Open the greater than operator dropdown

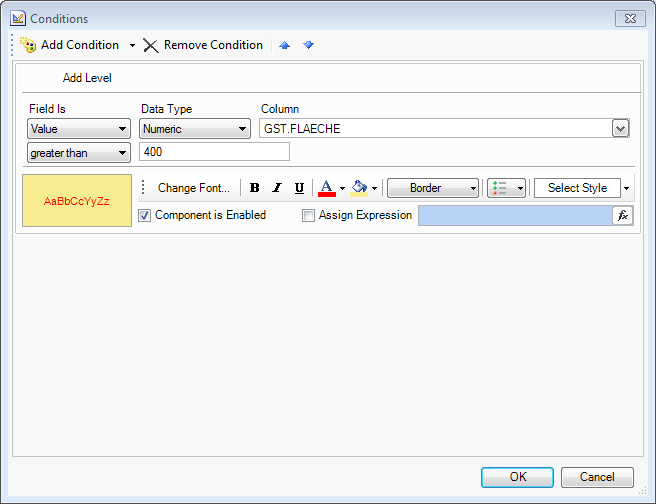[79, 153]
